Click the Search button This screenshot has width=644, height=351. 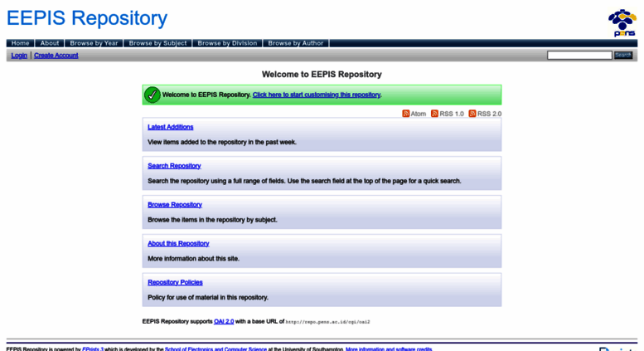point(623,55)
